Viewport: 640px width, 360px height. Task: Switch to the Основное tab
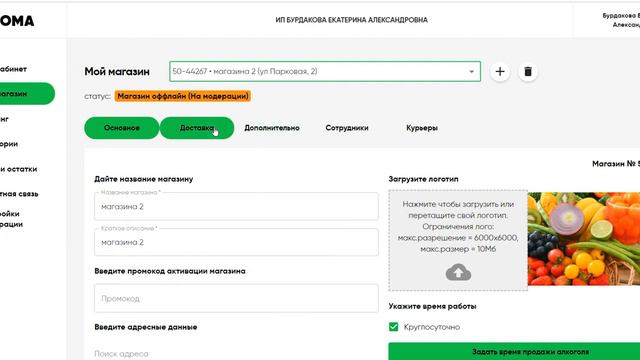pos(122,128)
